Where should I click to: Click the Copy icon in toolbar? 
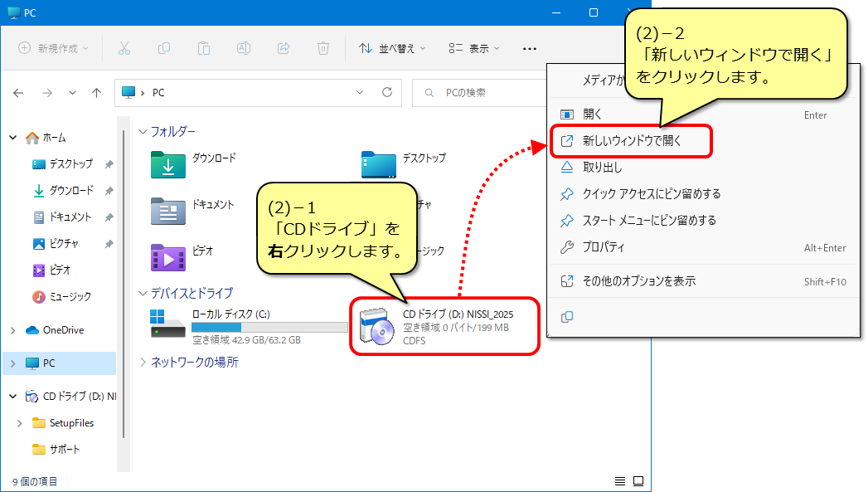click(x=164, y=48)
